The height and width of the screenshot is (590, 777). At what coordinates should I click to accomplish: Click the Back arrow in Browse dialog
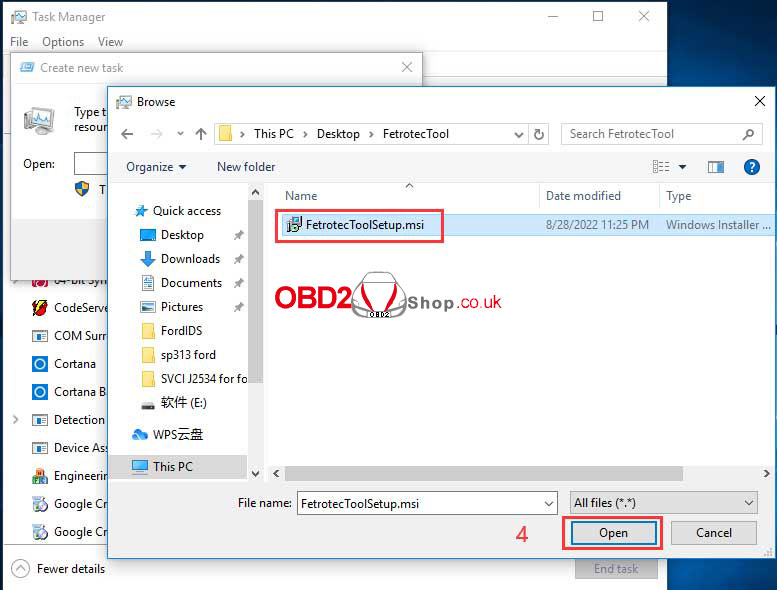click(x=127, y=134)
